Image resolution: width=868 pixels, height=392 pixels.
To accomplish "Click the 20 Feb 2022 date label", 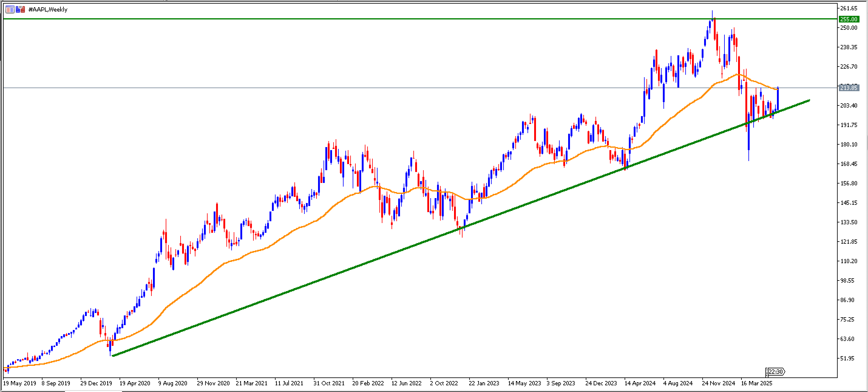I will (368, 383).
